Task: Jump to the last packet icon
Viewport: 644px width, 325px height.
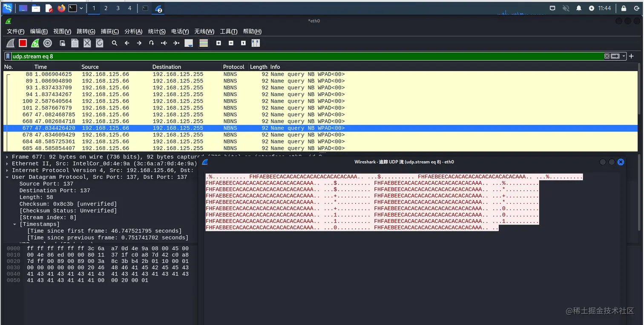Action: coord(176,43)
